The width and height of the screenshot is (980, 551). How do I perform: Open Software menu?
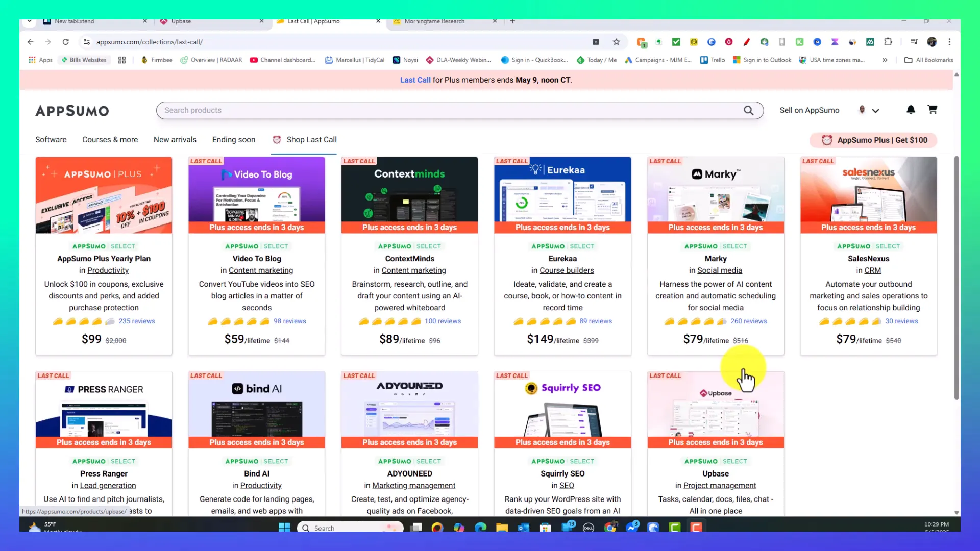click(x=51, y=140)
